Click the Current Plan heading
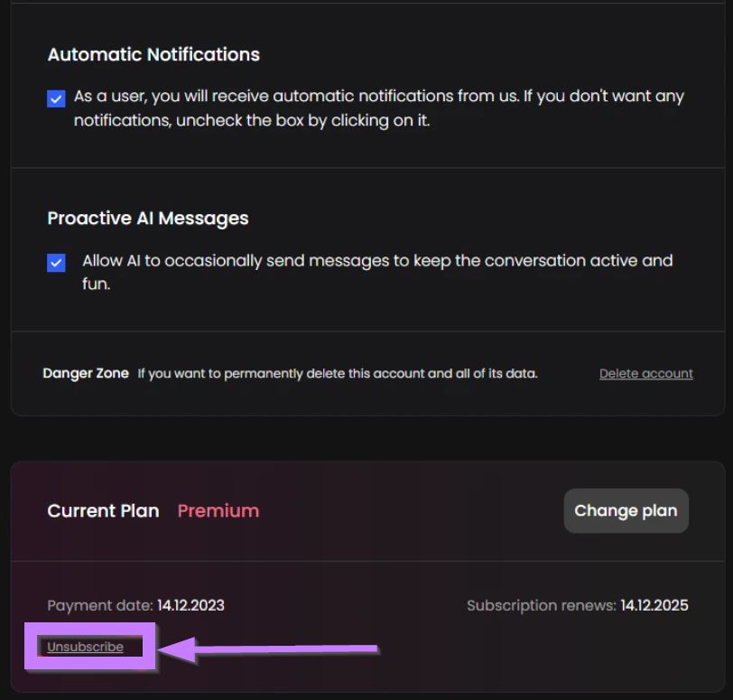The width and height of the screenshot is (733, 700). (103, 511)
